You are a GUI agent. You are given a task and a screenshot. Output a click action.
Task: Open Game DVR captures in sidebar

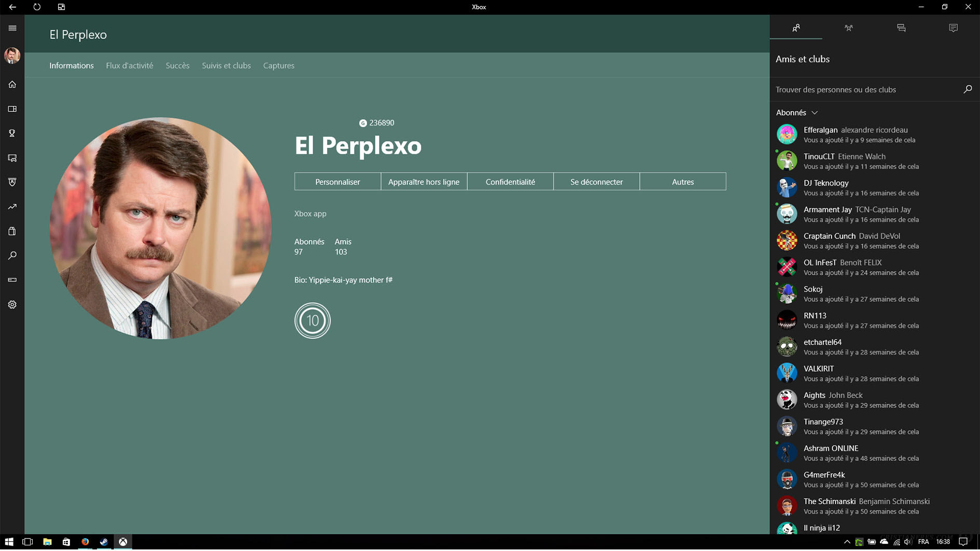pos(12,158)
